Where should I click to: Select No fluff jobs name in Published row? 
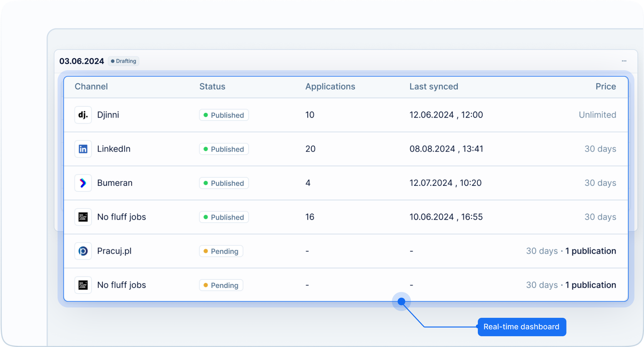tap(122, 217)
